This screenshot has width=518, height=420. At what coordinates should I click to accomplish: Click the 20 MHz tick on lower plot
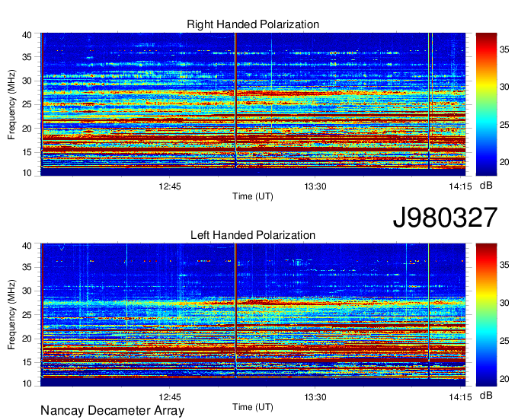(x=27, y=339)
